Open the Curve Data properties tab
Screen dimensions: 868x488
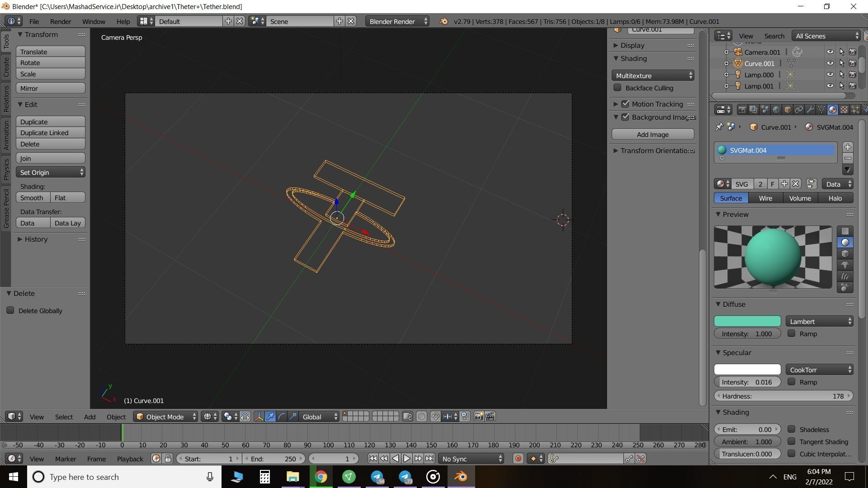tap(821, 109)
